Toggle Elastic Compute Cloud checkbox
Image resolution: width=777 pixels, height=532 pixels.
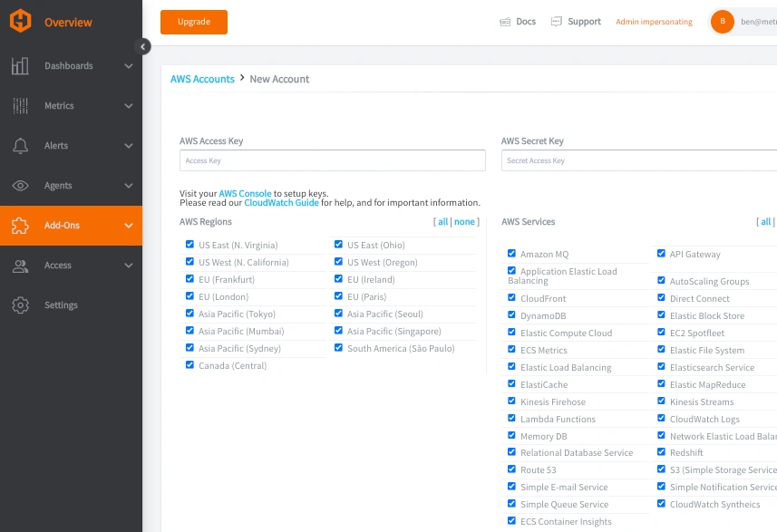click(512, 333)
